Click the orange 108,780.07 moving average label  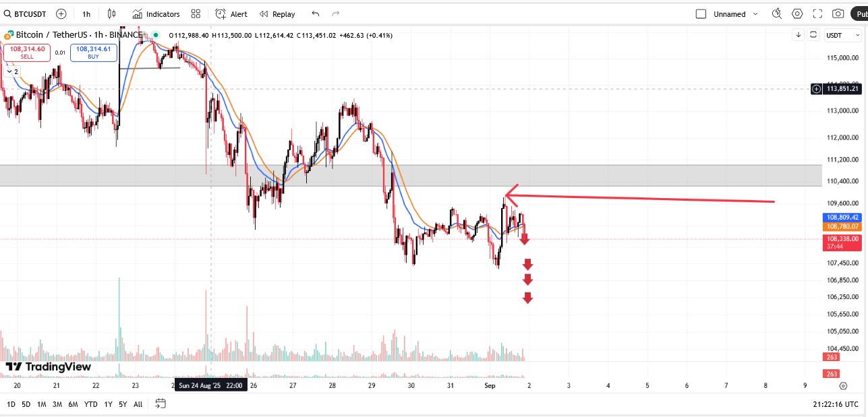tap(842, 226)
